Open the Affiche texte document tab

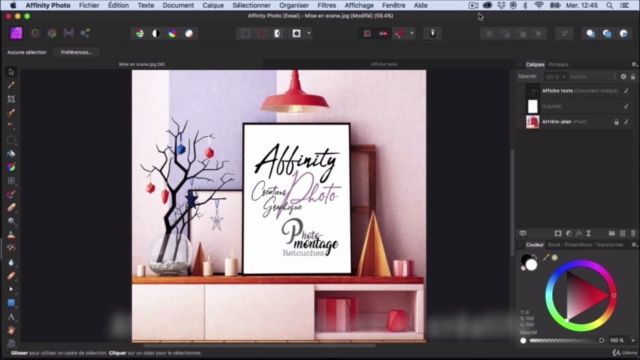384,64
